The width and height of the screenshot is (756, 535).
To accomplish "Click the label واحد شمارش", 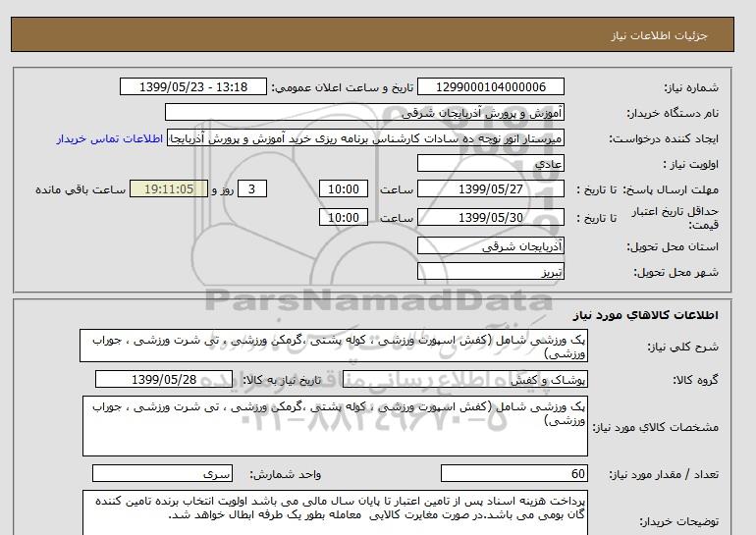I will 286,474.
